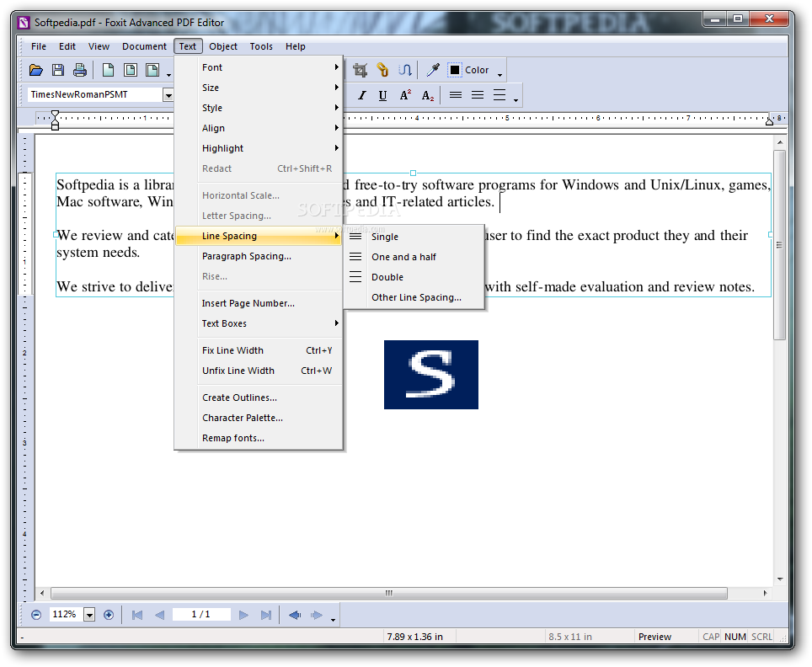Apply single line spacing toolbar icon
This screenshot has width=812, height=667.
point(455,95)
